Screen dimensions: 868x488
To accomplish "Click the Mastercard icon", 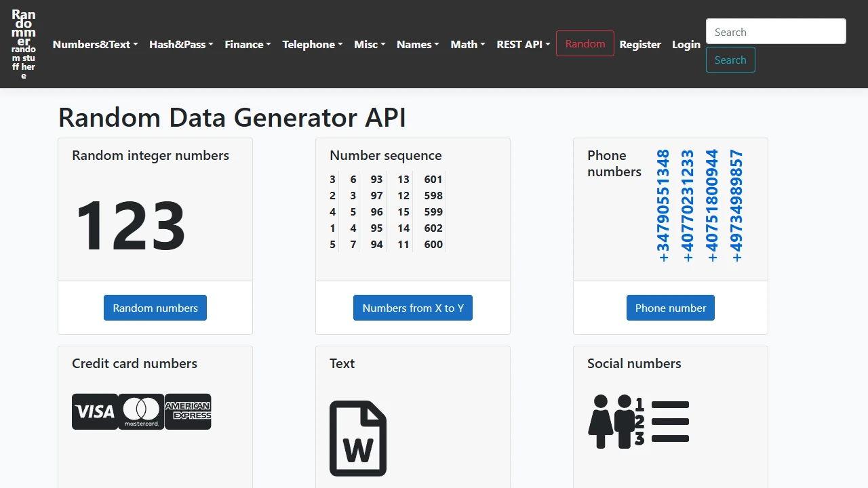I will (140, 411).
